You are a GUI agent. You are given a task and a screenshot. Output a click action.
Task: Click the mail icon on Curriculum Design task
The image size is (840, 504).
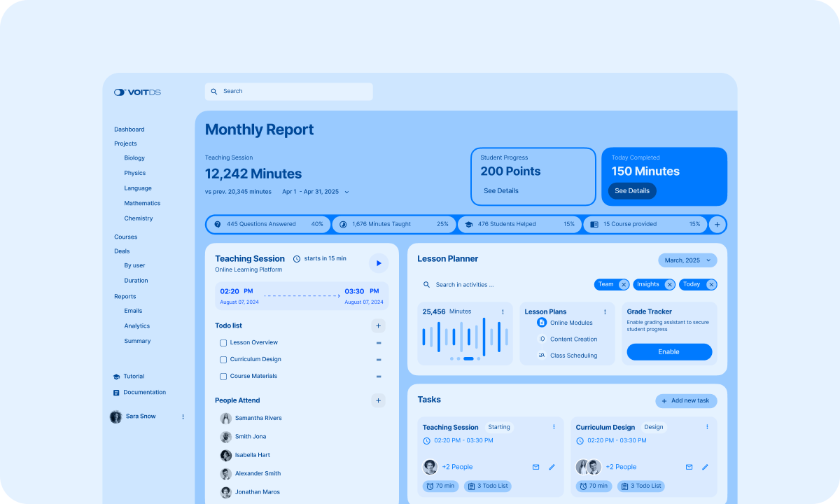point(689,467)
